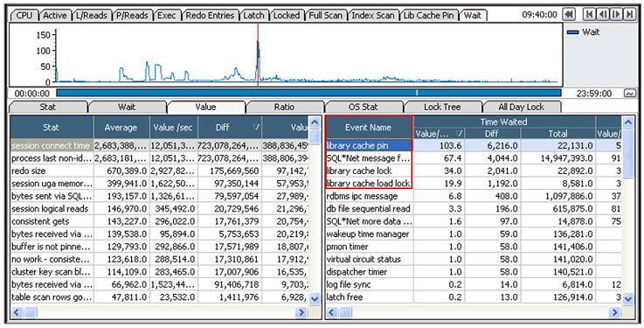Click the double-arrow rewind button beside 09:40:00
This screenshot has width=644, height=328.
click(x=569, y=15)
